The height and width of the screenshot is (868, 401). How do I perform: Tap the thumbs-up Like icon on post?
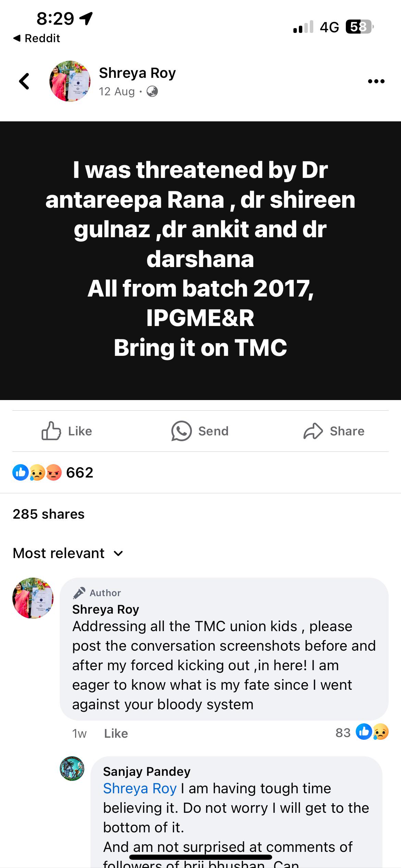pos(51,431)
